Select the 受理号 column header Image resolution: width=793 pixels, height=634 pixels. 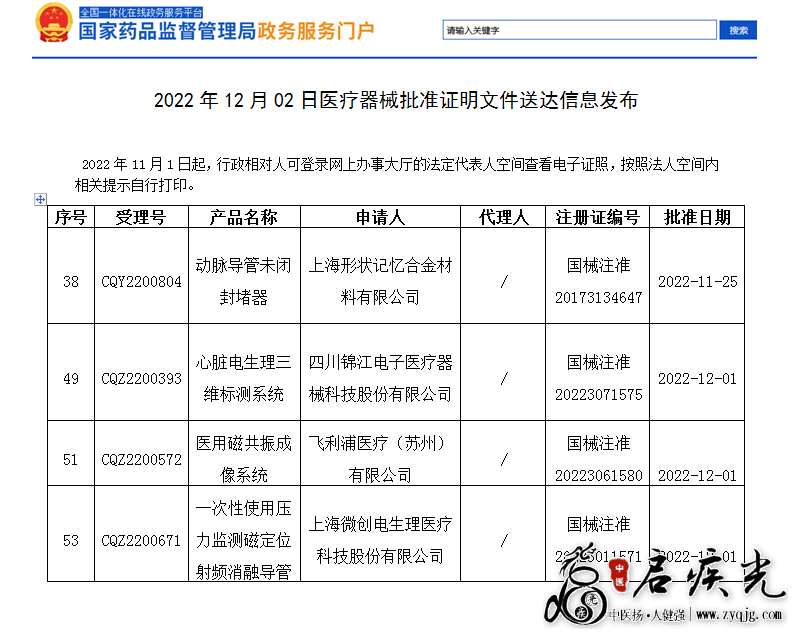[141, 217]
